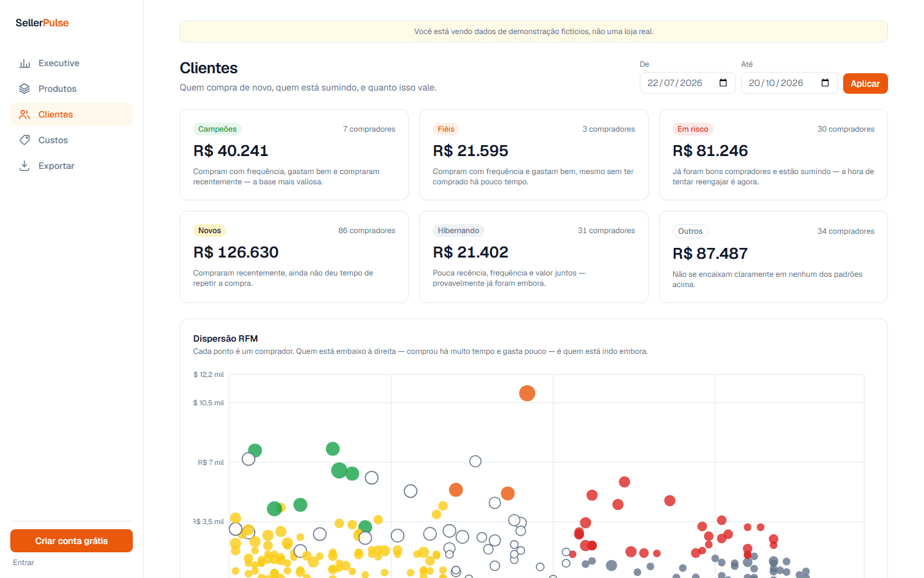This screenshot has height=578, width=924.
Task: Click the Executive bar chart icon
Action: point(24,63)
